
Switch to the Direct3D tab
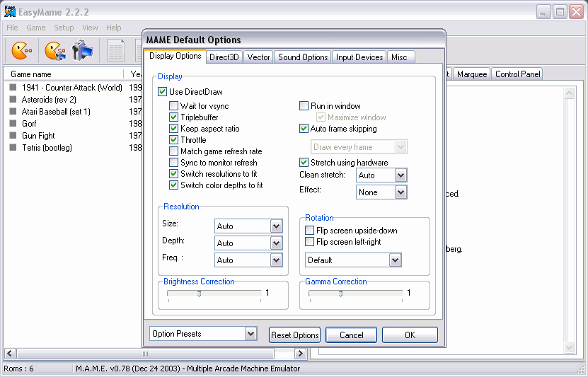[x=224, y=57]
